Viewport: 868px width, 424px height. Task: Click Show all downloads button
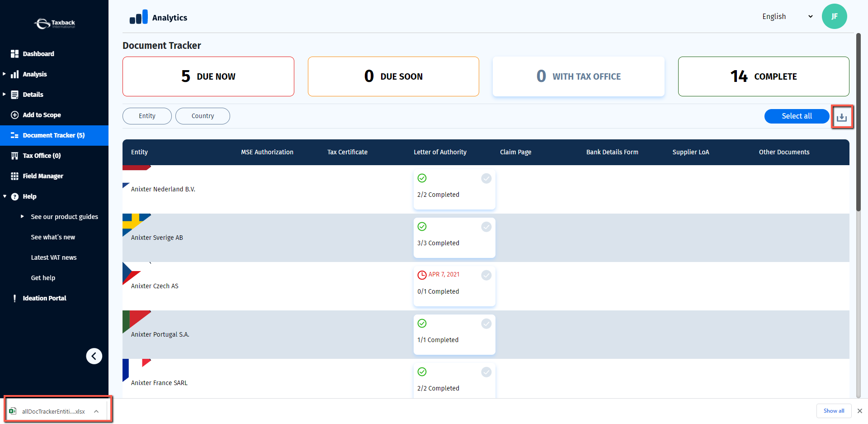coord(834,411)
